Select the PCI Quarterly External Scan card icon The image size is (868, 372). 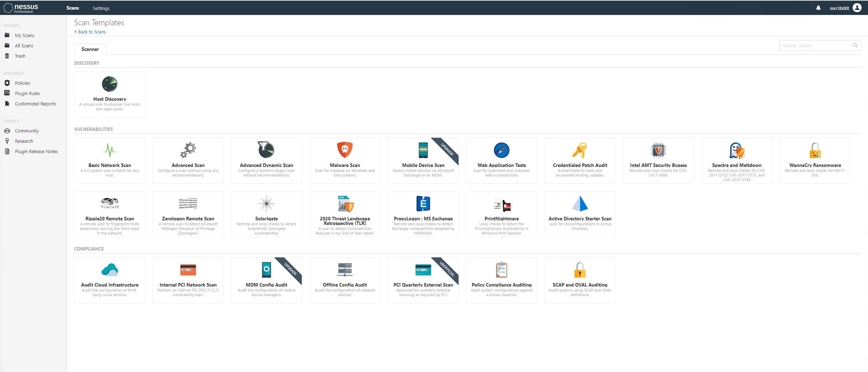(423, 270)
